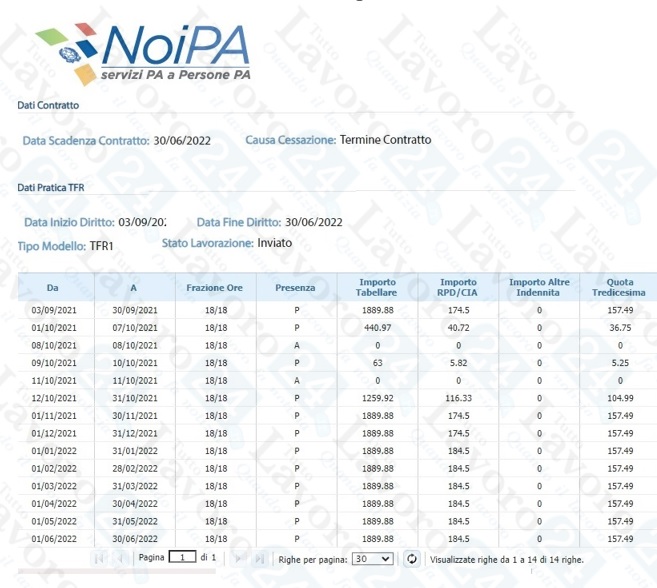Click the 40.72 Importo RPD/CIA cell
The image size is (657, 588).
point(458,328)
